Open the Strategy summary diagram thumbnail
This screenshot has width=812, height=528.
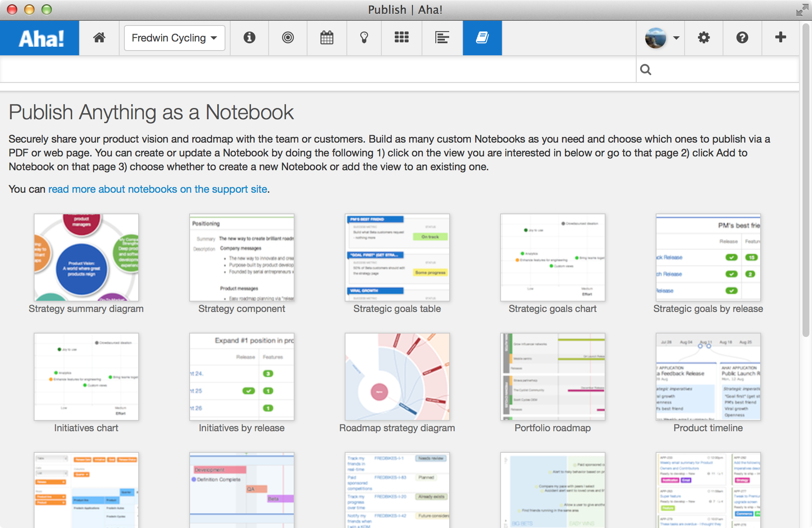coord(86,258)
